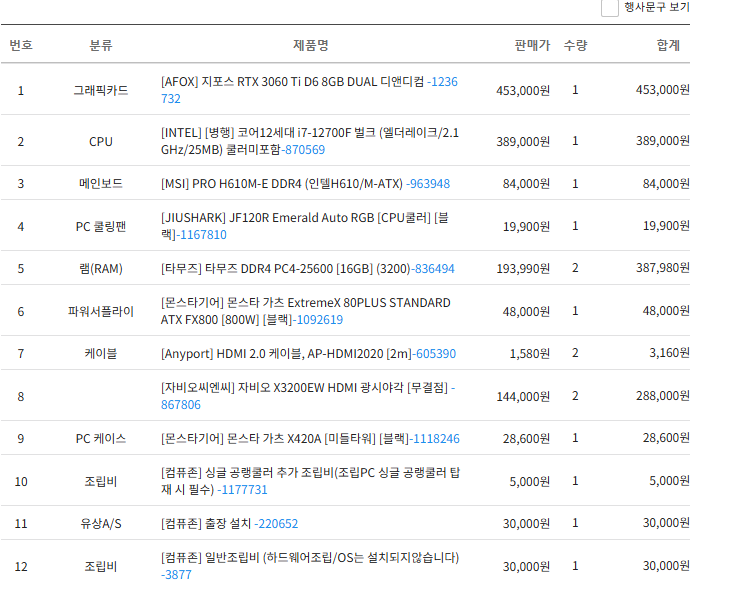Select the 유상A/S category cell
Viewport: 744px width, 589px height.
coord(101,524)
